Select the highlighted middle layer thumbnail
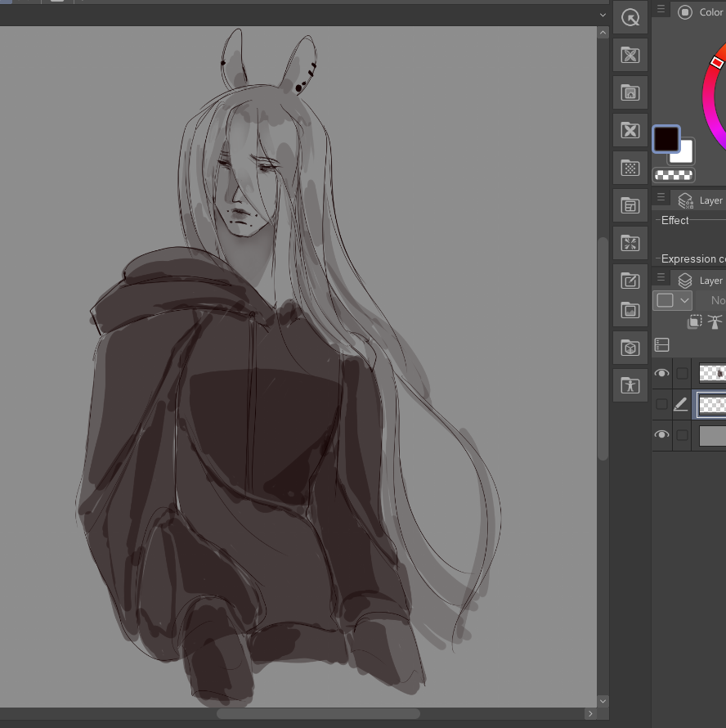Viewport: 726px width, 728px height. [713, 404]
